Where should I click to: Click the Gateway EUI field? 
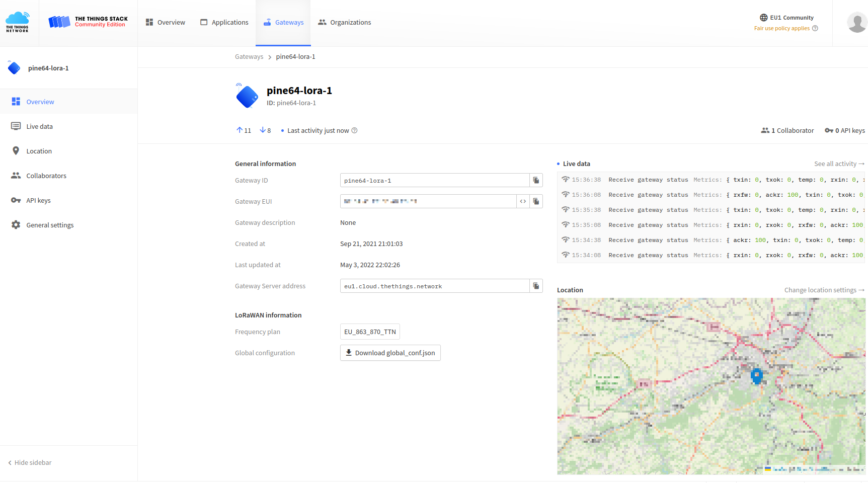(x=428, y=201)
